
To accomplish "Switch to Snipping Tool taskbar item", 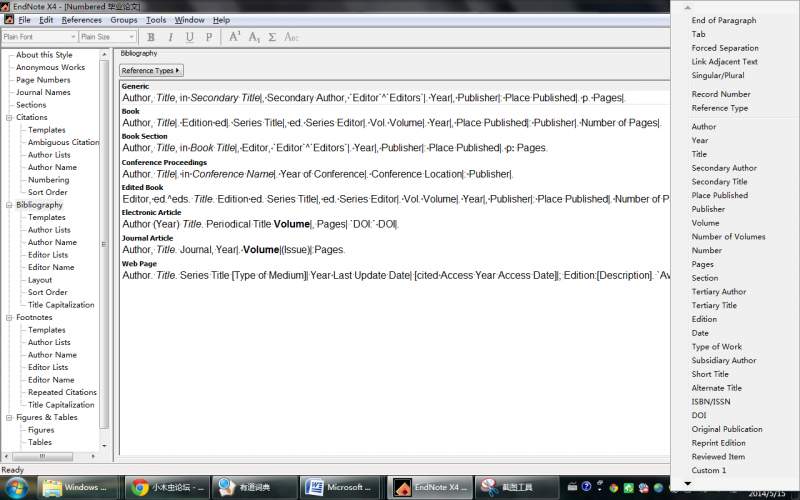I will 516,487.
